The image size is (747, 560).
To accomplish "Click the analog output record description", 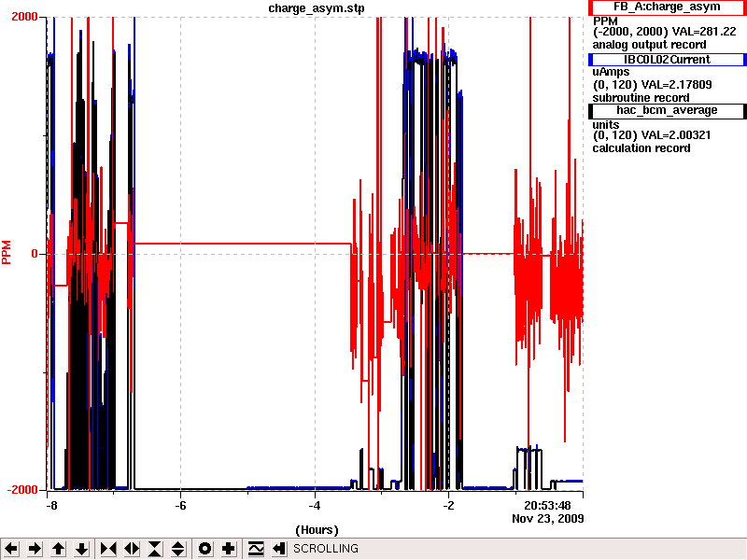I will pyautogui.click(x=649, y=45).
